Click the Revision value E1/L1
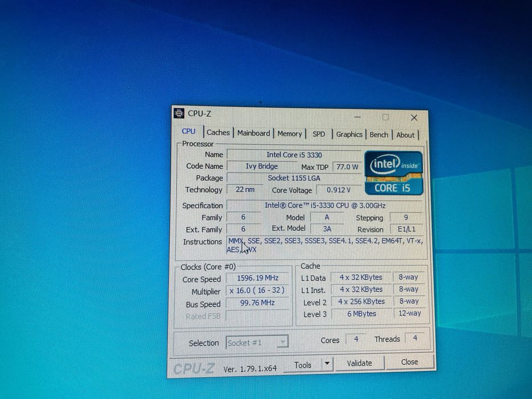 pos(406,229)
